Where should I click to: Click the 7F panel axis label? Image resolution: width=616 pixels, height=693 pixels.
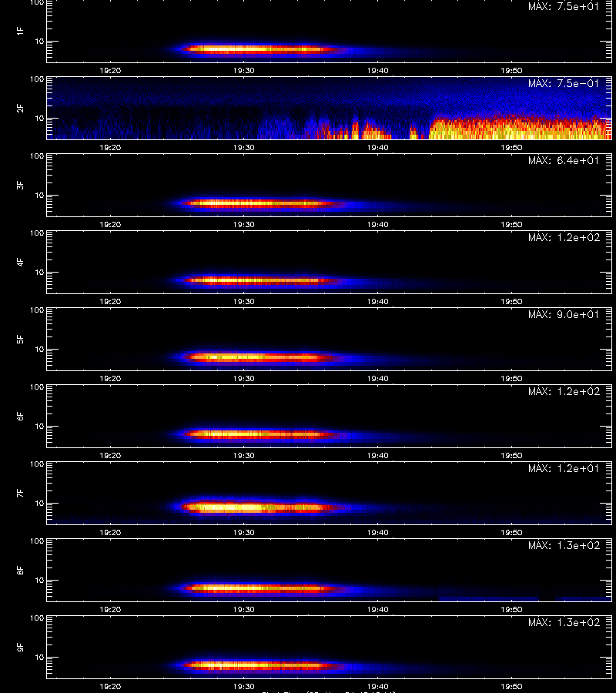20,493
